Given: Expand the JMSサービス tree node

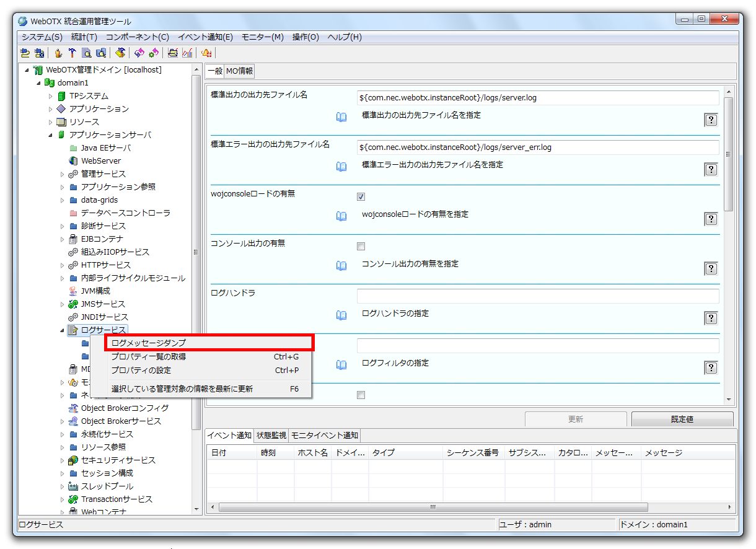Looking at the screenshot, I should [61, 304].
